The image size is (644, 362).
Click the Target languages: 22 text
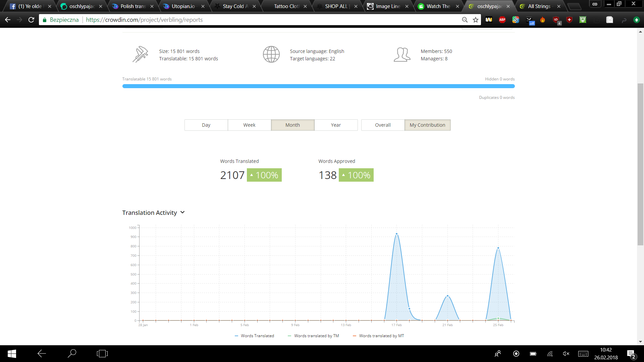click(x=312, y=59)
